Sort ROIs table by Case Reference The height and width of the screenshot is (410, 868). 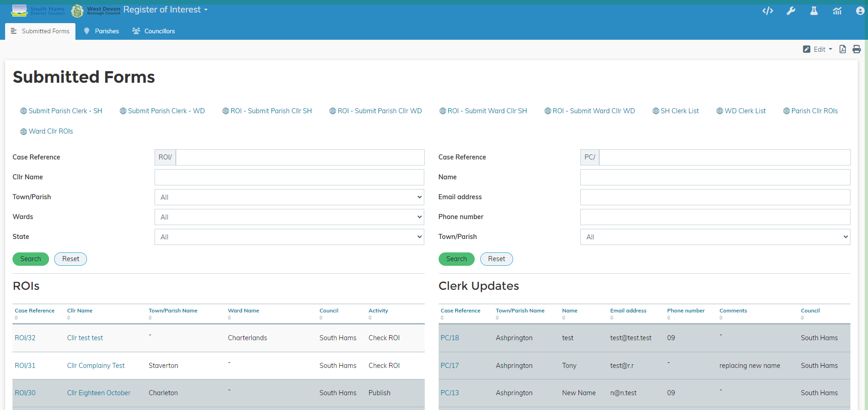pos(34,311)
